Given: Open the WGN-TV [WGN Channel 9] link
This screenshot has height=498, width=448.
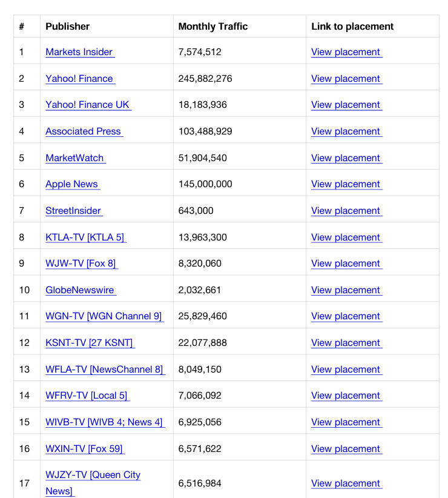Looking at the screenshot, I should [105, 316].
